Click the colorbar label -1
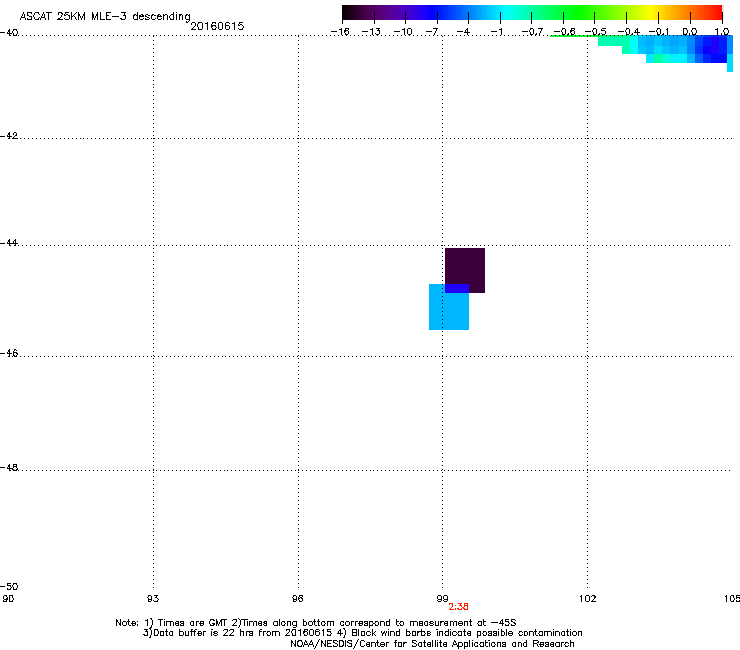Screen dimensions: 740x650 click(x=496, y=32)
